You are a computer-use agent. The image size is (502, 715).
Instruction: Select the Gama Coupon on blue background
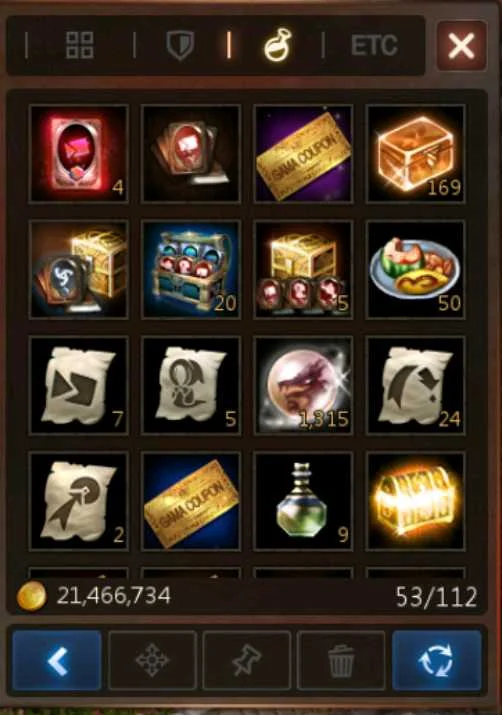click(191, 501)
